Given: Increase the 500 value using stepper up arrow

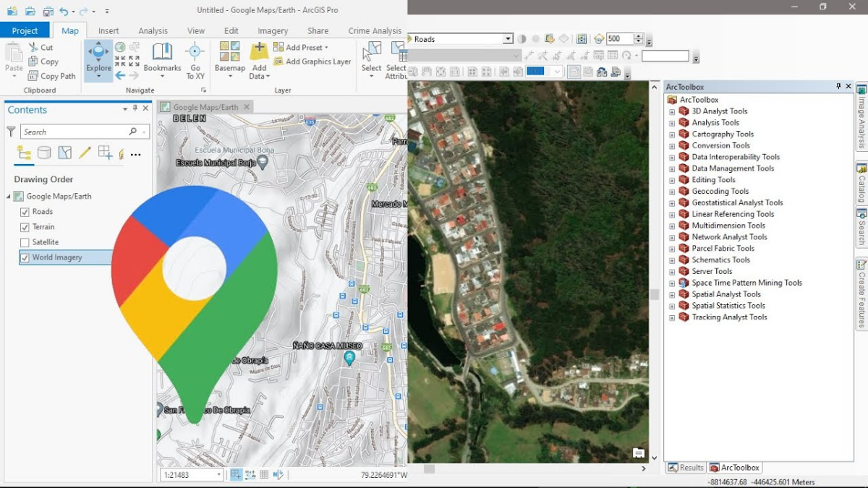Looking at the screenshot, I should coord(639,36).
